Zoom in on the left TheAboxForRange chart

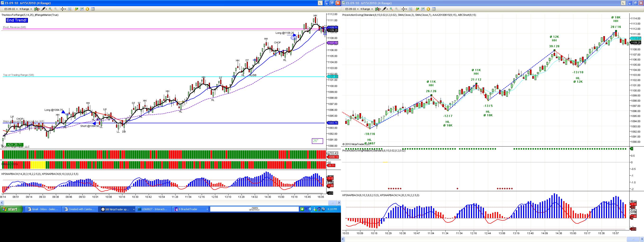[50, 9]
